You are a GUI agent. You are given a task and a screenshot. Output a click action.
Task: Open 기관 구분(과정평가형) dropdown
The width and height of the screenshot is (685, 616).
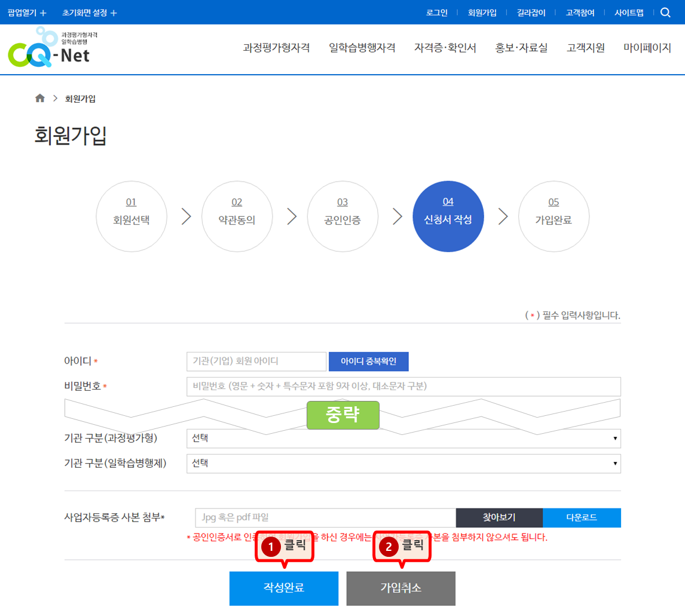click(x=403, y=439)
